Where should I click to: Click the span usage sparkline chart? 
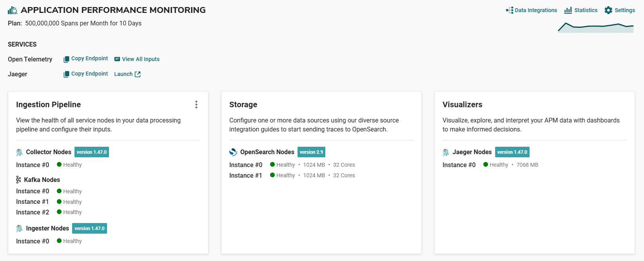click(x=595, y=27)
